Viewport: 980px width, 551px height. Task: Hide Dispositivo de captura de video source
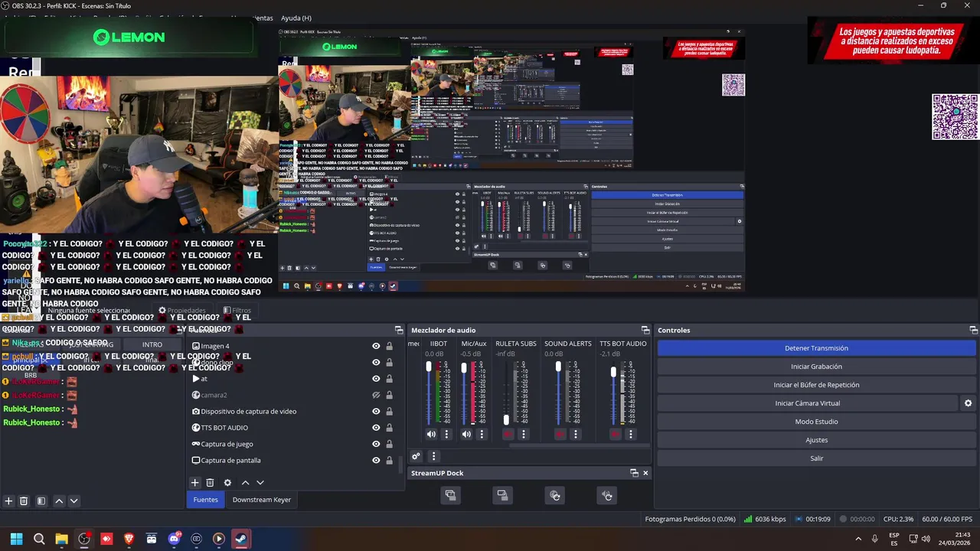[x=376, y=411]
